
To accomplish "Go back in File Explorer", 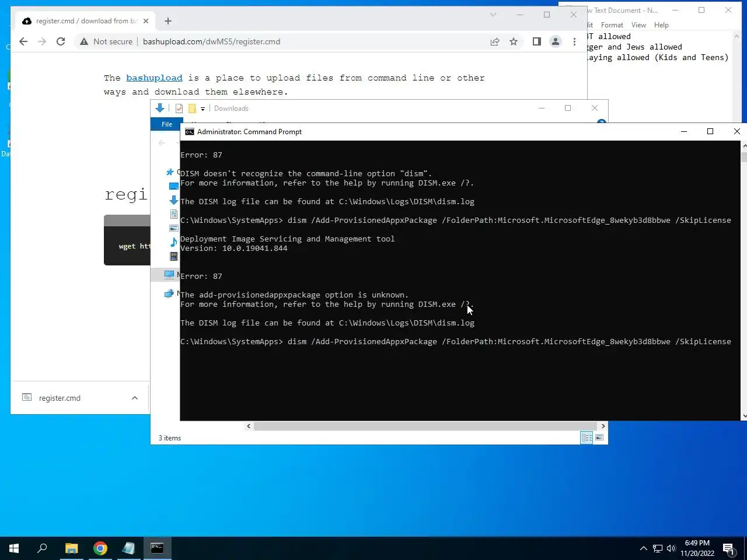I will 162,143.
